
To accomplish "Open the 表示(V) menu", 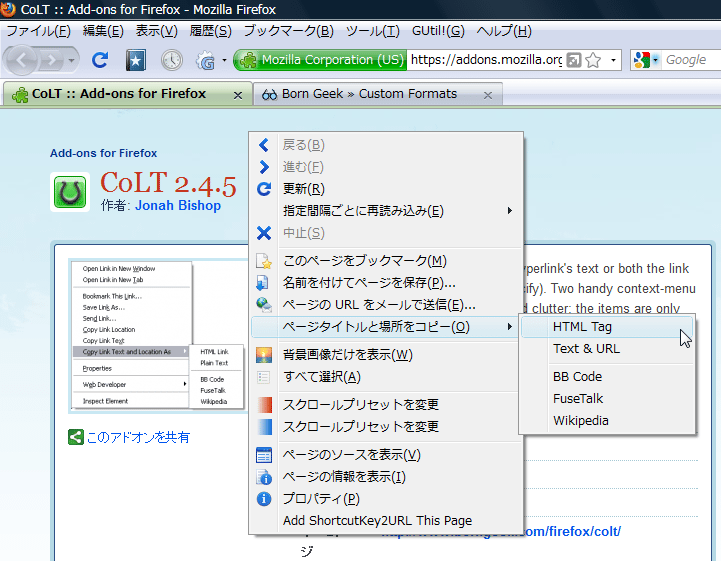I will [156, 31].
